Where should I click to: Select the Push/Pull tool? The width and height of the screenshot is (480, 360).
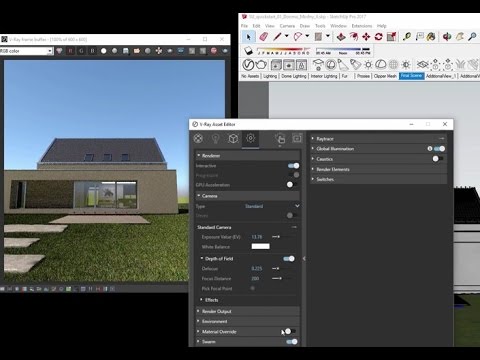(x=341, y=36)
